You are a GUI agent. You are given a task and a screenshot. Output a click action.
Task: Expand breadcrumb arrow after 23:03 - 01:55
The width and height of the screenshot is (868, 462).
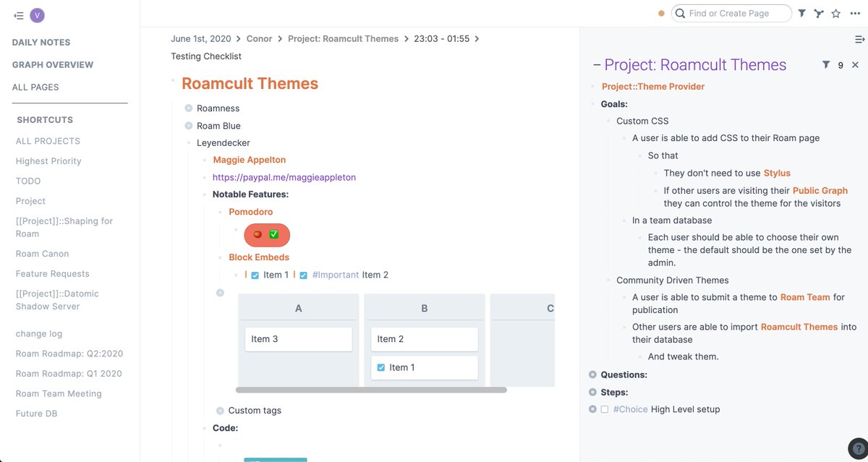click(477, 39)
